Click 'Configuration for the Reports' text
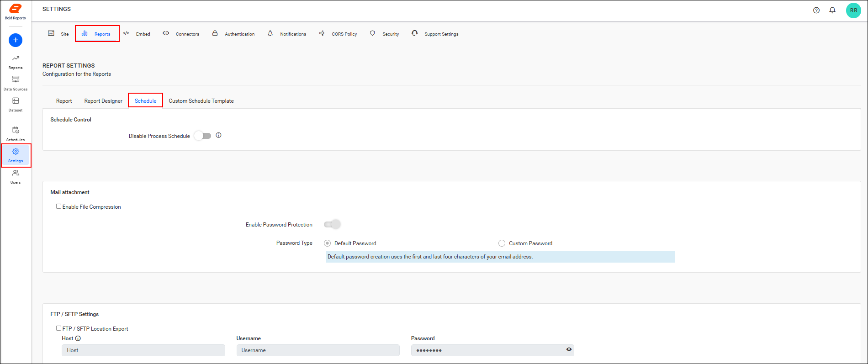 (x=77, y=74)
